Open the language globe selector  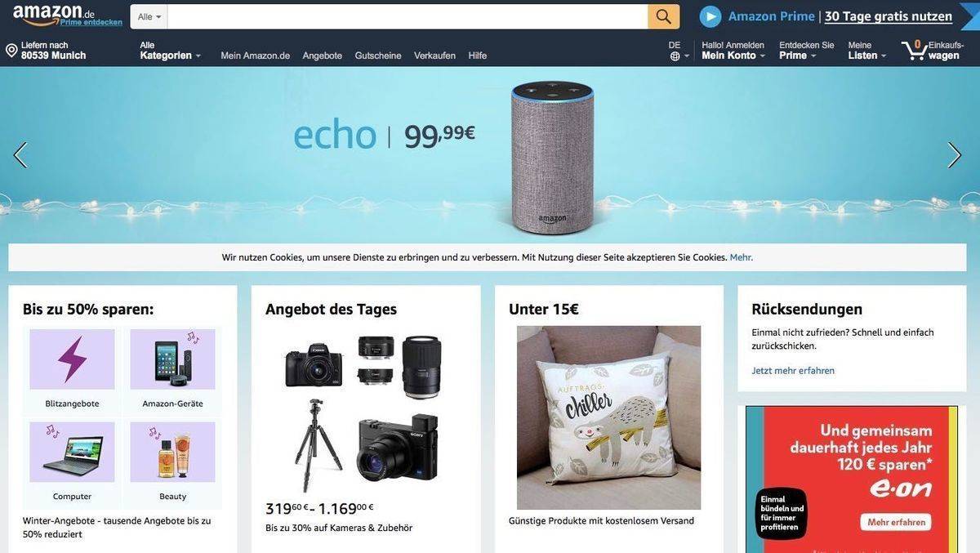pos(675,56)
